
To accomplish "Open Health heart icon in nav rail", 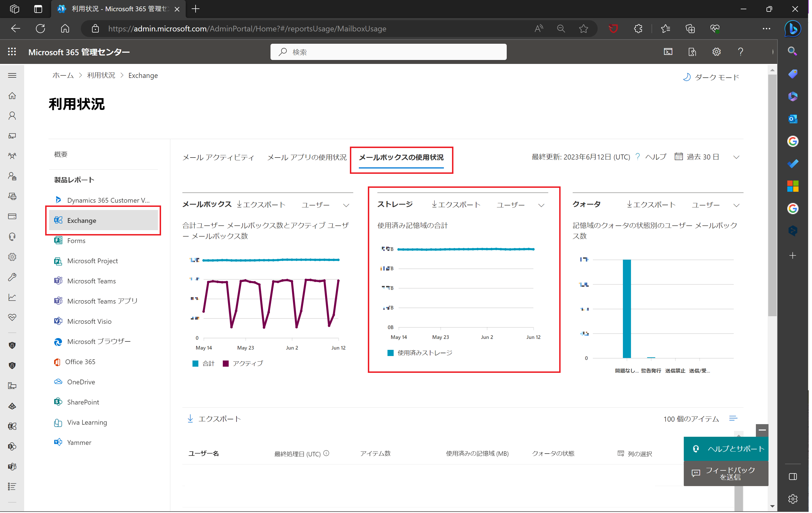I will (12, 318).
